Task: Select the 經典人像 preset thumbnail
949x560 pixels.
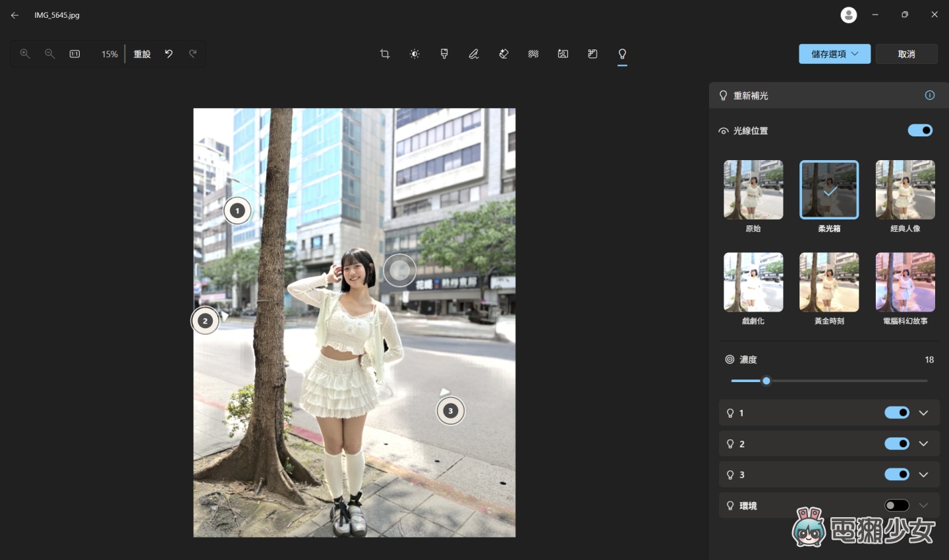Action: click(905, 190)
